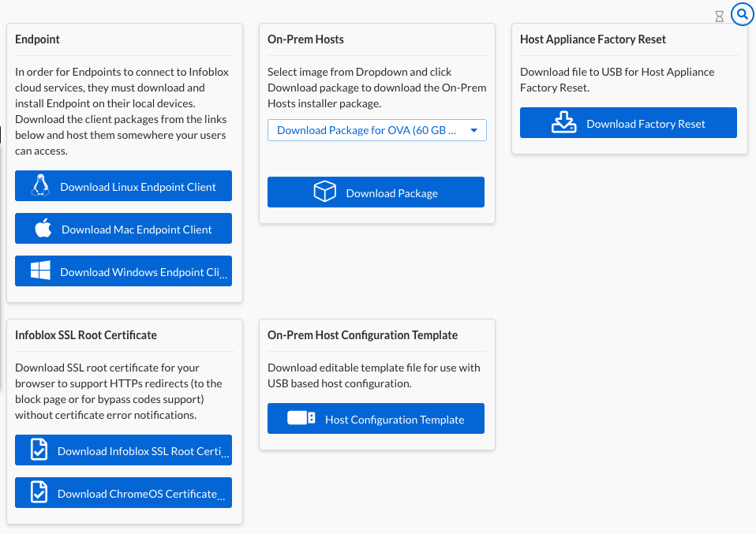
Task: Click the Apple logo icon
Action: 43,229
